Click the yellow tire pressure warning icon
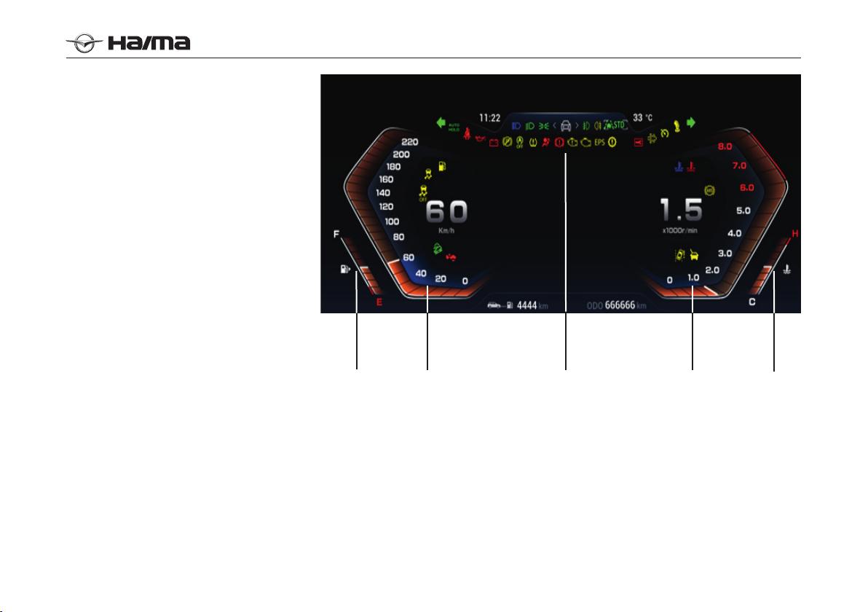This screenshot has height=612, width=868. pyautogui.click(x=533, y=142)
